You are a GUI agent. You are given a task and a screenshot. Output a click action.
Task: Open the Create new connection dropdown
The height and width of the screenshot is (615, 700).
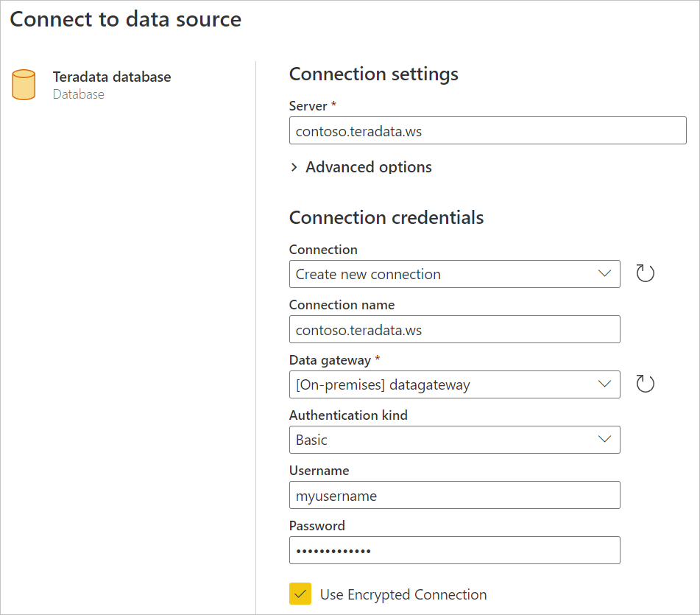pos(454,273)
